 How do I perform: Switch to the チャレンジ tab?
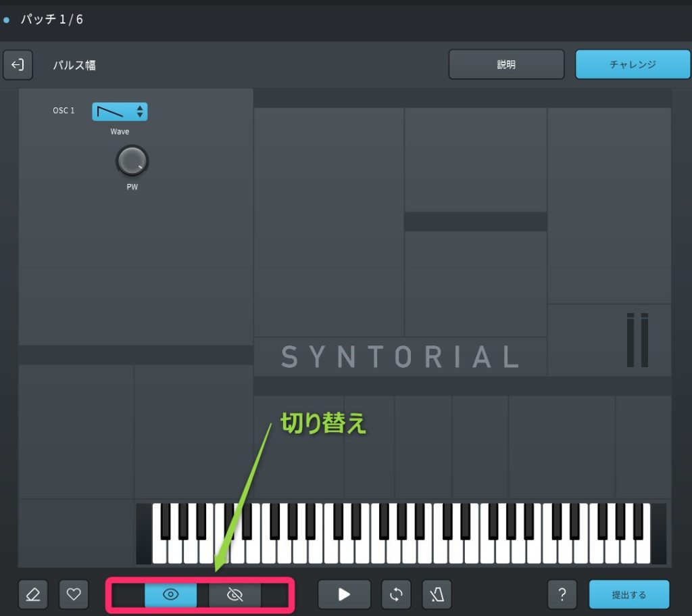(633, 65)
